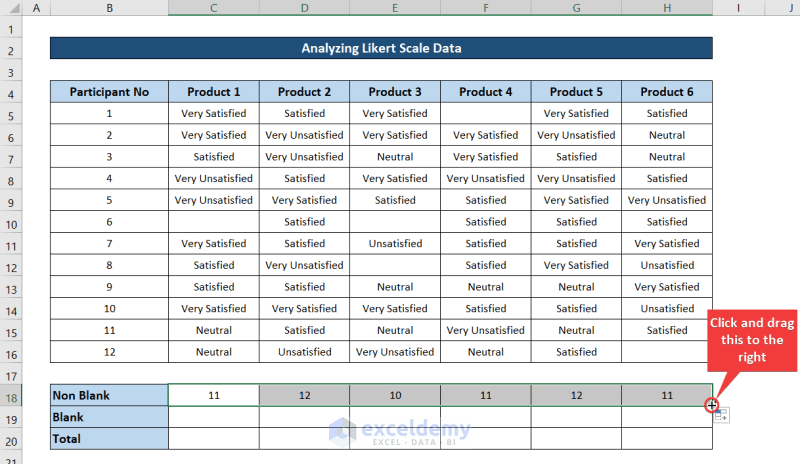Select column C header
The height and width of the screenshot is (464, 800).
(213, 8)
